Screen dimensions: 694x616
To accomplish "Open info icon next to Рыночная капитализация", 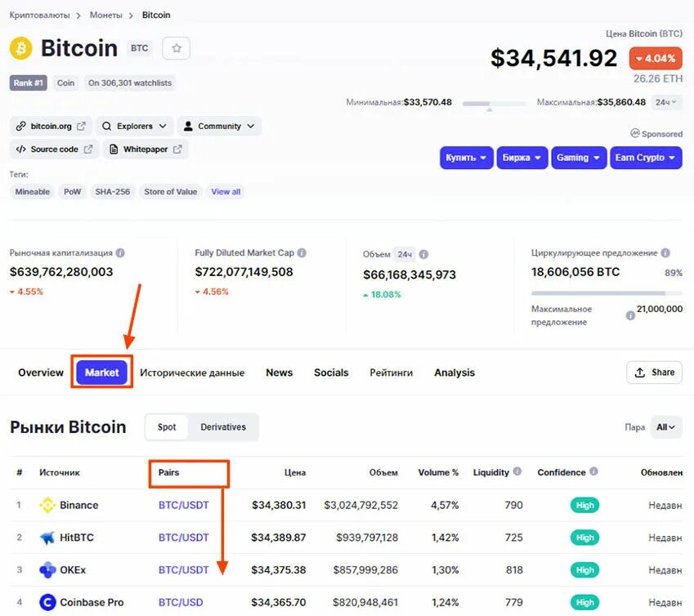I will pos(120,253).
